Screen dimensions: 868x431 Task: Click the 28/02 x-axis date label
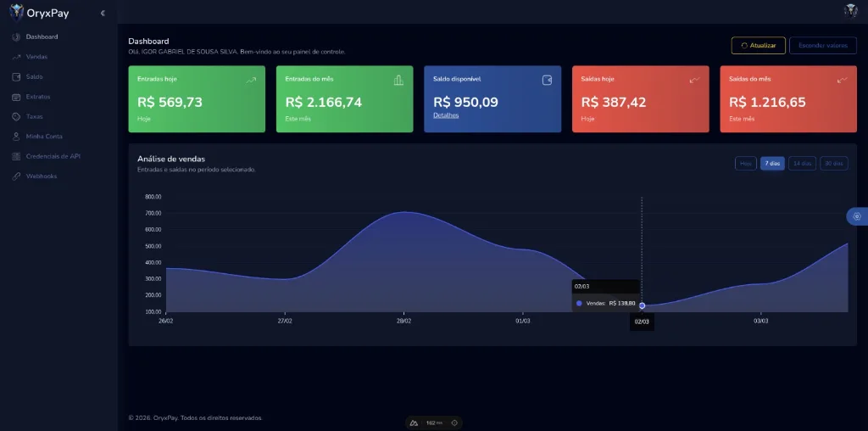pyautogui.click(x=403, y=321)
